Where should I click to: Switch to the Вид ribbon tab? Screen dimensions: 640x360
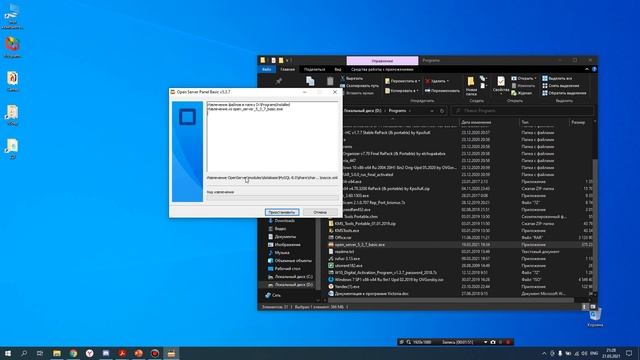[x=338, y=69]
